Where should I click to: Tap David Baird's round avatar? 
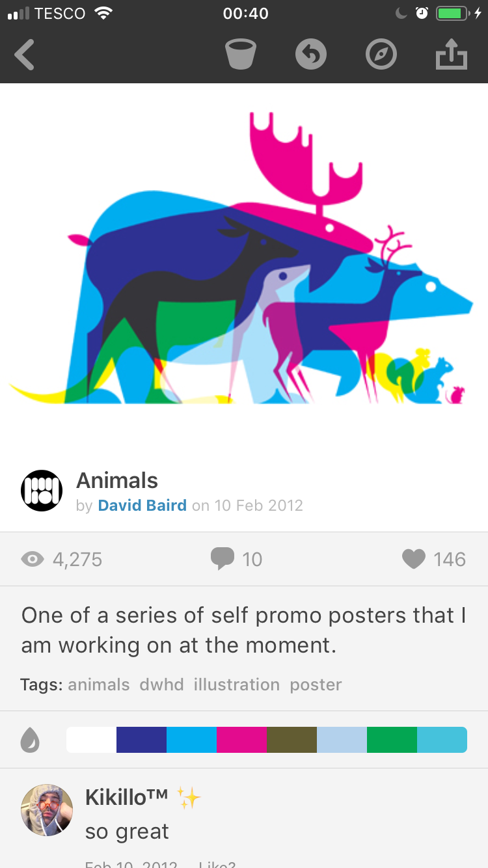[x=42, y=491]
